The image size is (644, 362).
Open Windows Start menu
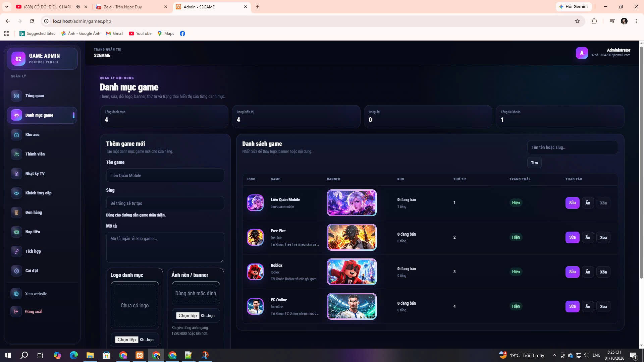(x=8, y=355)
